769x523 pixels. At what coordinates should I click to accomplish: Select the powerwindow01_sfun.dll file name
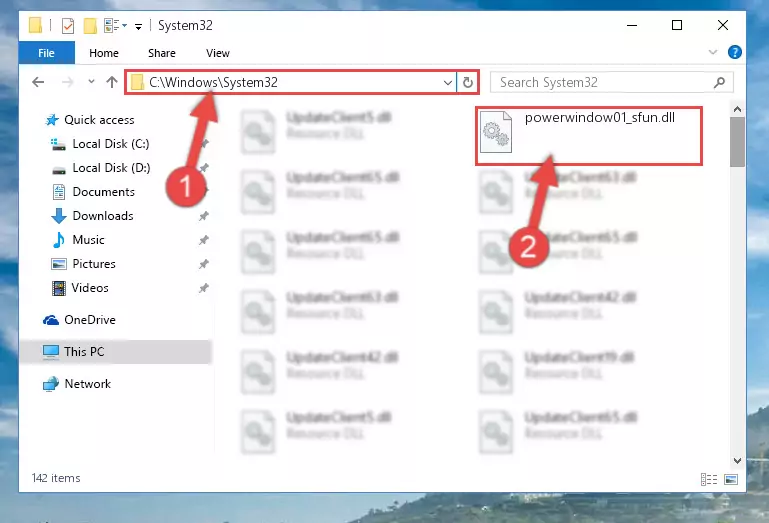tap(600, 118)
